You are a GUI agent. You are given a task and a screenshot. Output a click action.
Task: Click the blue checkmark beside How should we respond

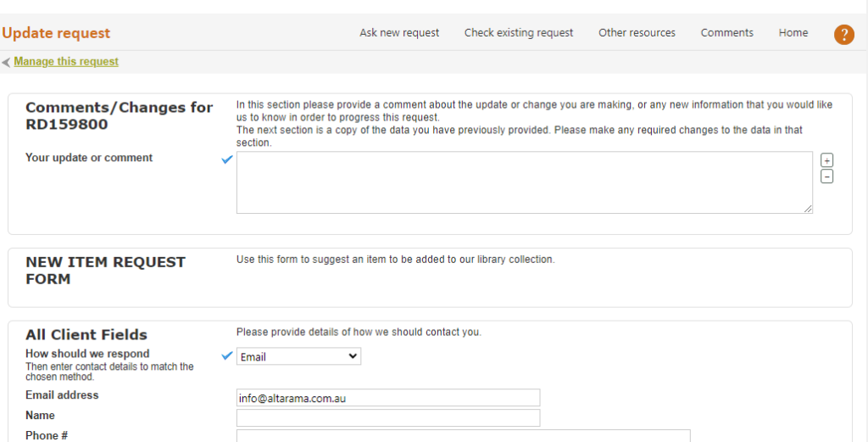[x=227, y=355]
